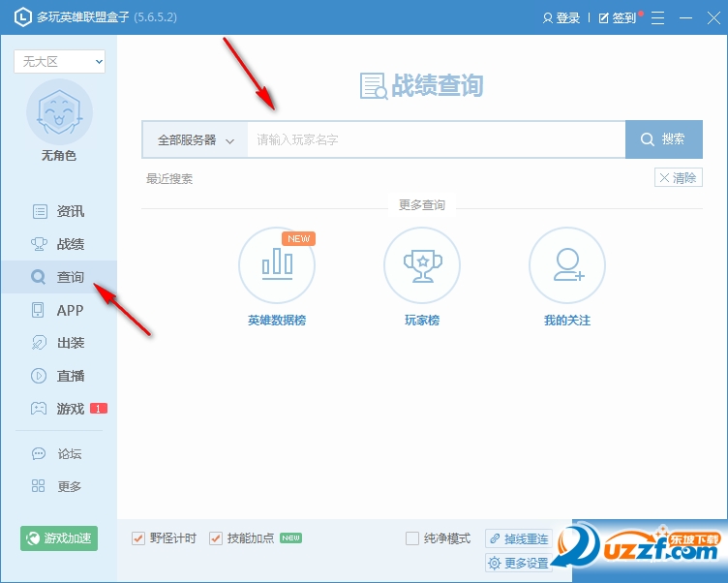Viewport: 728px width, 583px height.
Task: Click the 搜索 search button
Action: (664, 139)
